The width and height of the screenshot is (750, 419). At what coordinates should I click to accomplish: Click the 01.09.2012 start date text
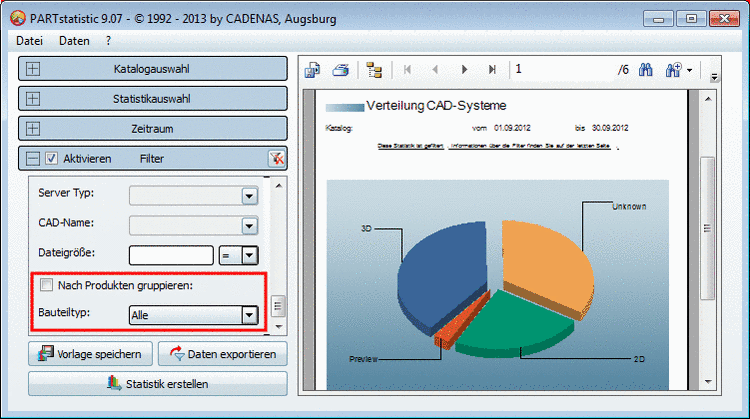pyautogui.click(x=512, y=128)
